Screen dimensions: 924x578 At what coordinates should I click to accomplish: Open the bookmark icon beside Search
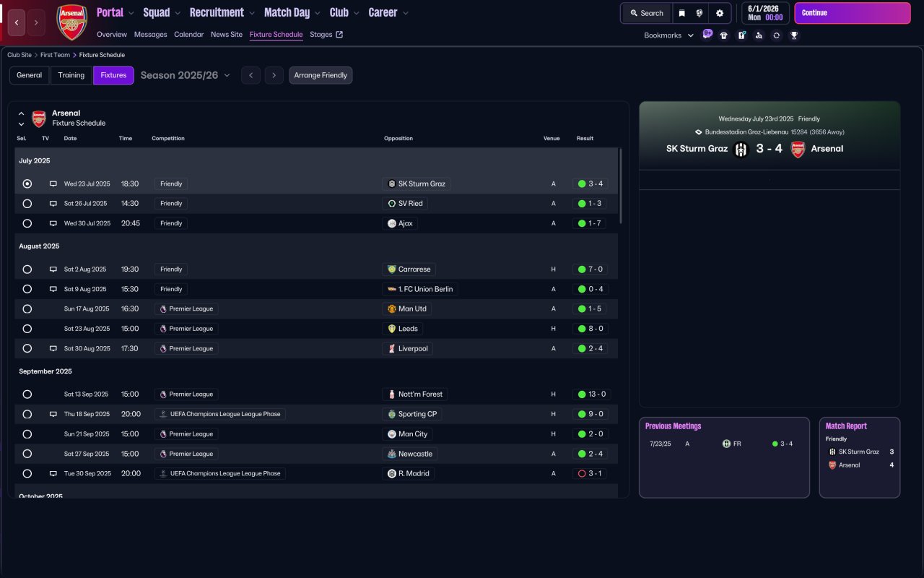point(681,13)
